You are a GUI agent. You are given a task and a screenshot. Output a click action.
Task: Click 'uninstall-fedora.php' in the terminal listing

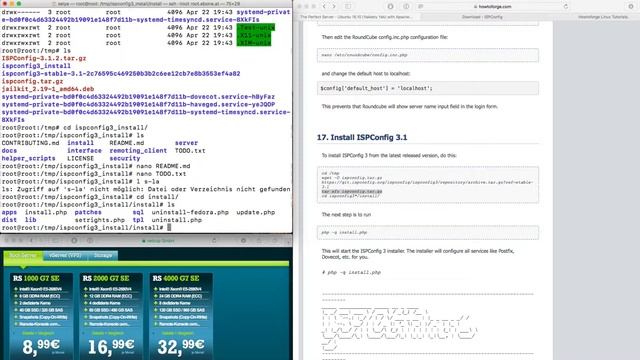[x=190, y=212]
